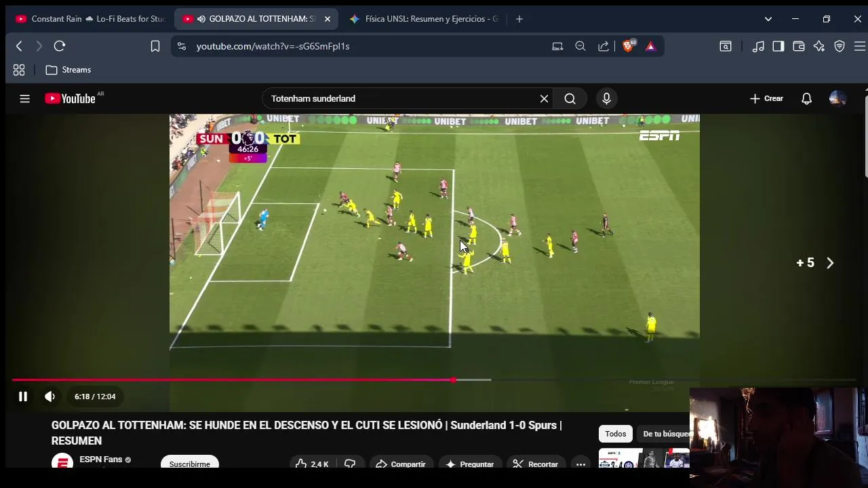Go to YouTube home via logo
This screenshot has width=868, height=488.
point(71,98)
